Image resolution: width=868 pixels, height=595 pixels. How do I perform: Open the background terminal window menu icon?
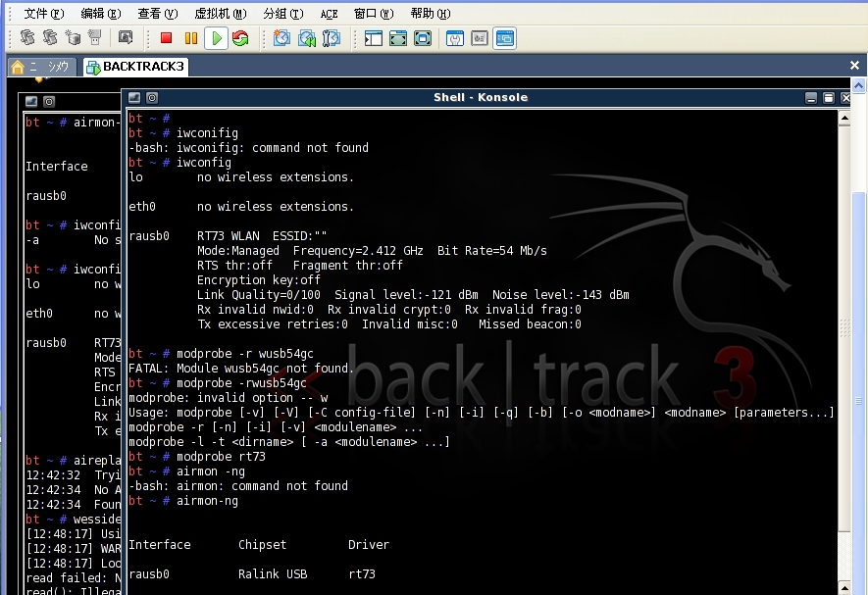pyautogui.click(x=31, y=102)
